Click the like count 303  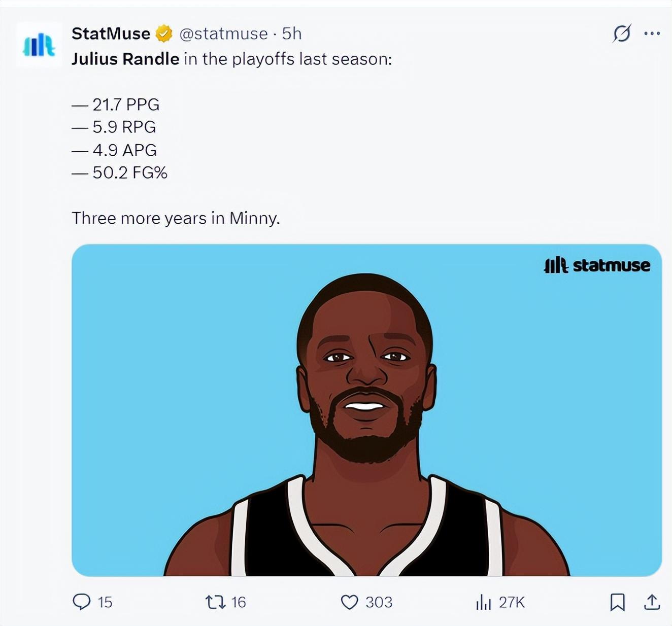(x=379, y=602)
